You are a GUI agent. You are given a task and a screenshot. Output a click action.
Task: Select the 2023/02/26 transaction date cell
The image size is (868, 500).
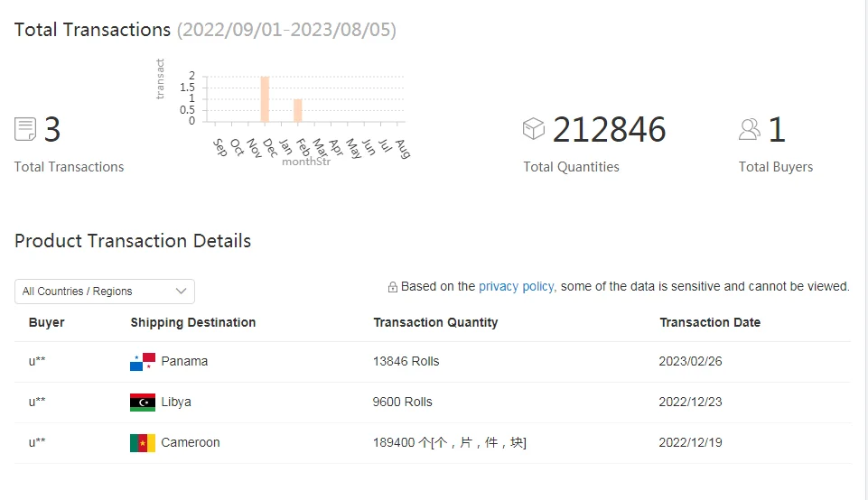(690, 361)
